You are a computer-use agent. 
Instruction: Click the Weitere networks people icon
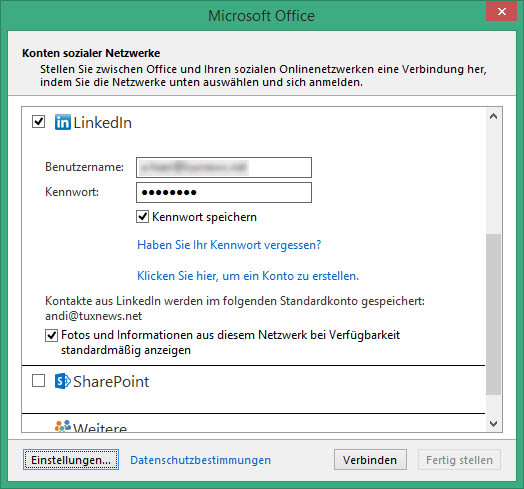pyautogui.click(x=63, y=426)
